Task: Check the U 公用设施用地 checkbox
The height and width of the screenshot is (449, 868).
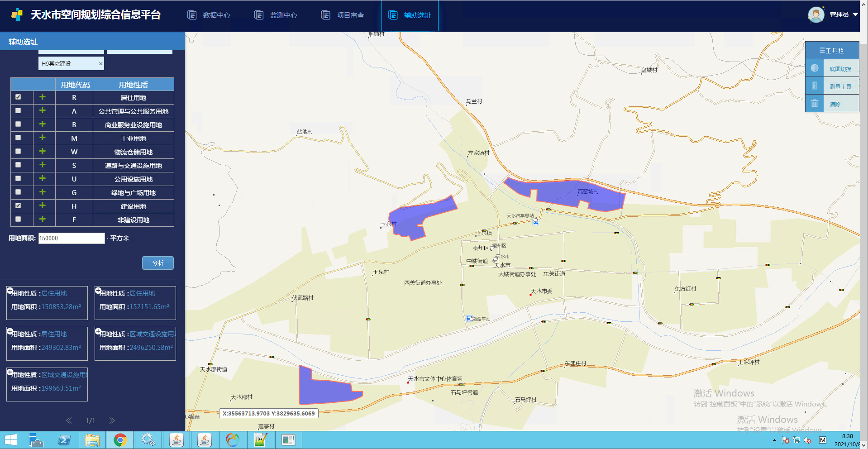Action: tap(18, 178)
